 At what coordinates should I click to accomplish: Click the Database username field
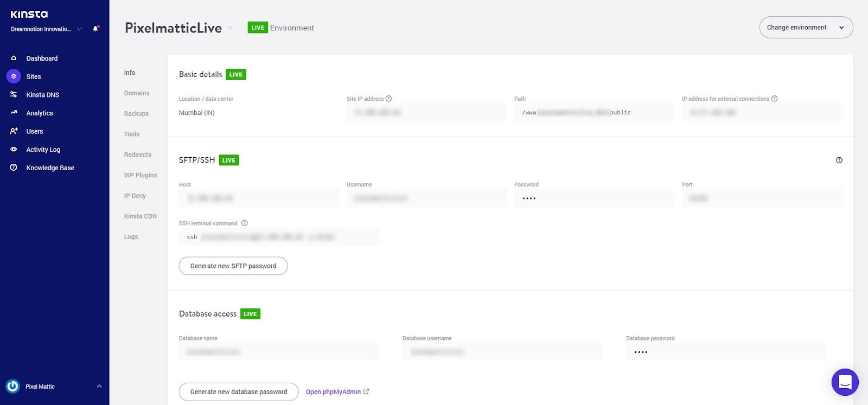coord(502,352)
